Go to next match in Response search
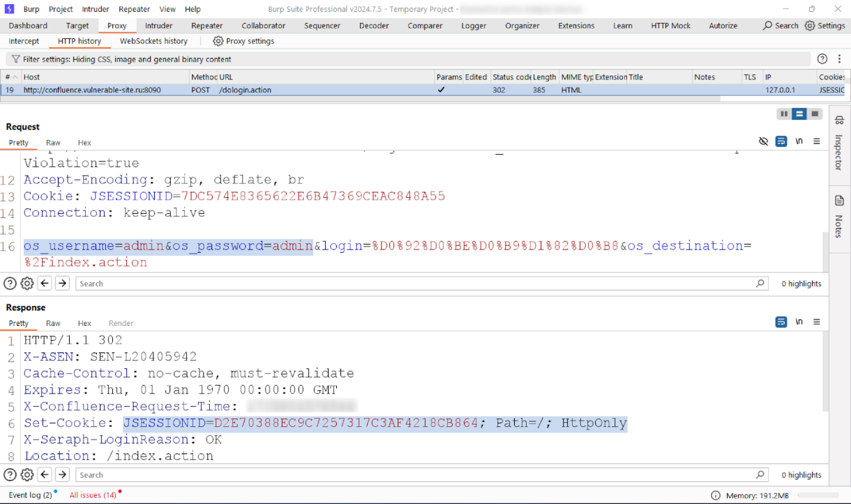The image size is (851, 504). pos(62,475)
